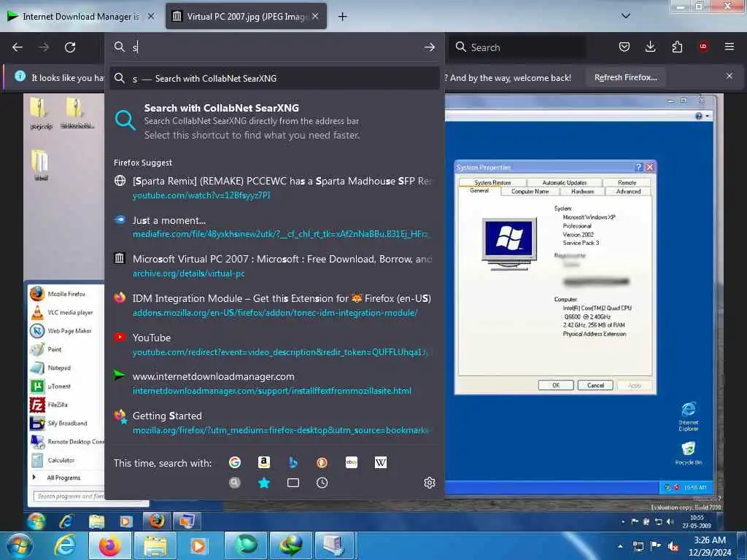The image size is (747, 560).
Task: Click the Search box next to address bar
Action: pyautogui.click(x=518, y=47)
